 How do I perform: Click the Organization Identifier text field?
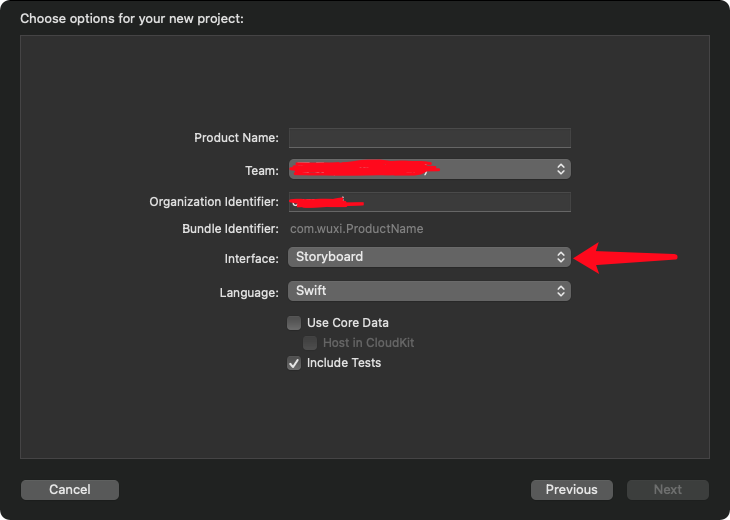pos(429,202)
